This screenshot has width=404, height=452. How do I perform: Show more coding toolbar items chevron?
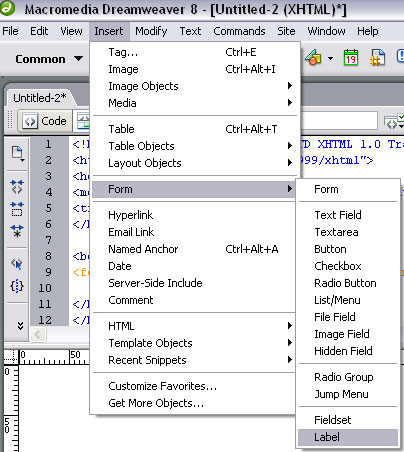[x=20, y=326]
